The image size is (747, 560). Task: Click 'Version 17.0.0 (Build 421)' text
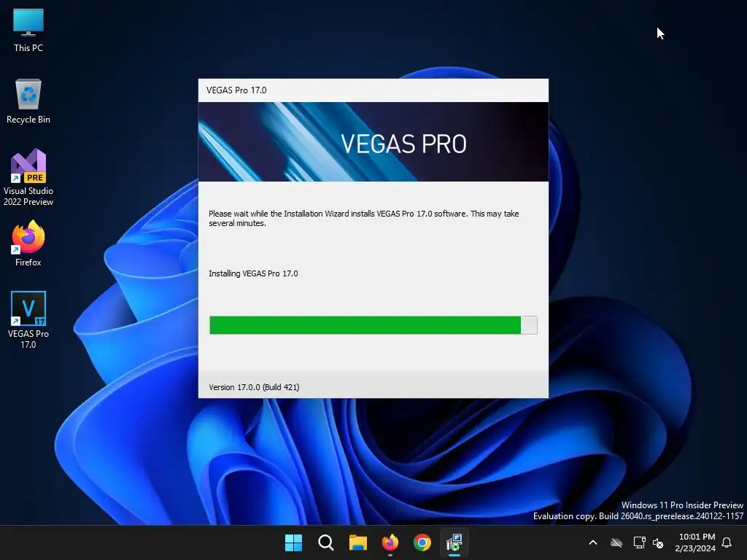pos(254,387)
